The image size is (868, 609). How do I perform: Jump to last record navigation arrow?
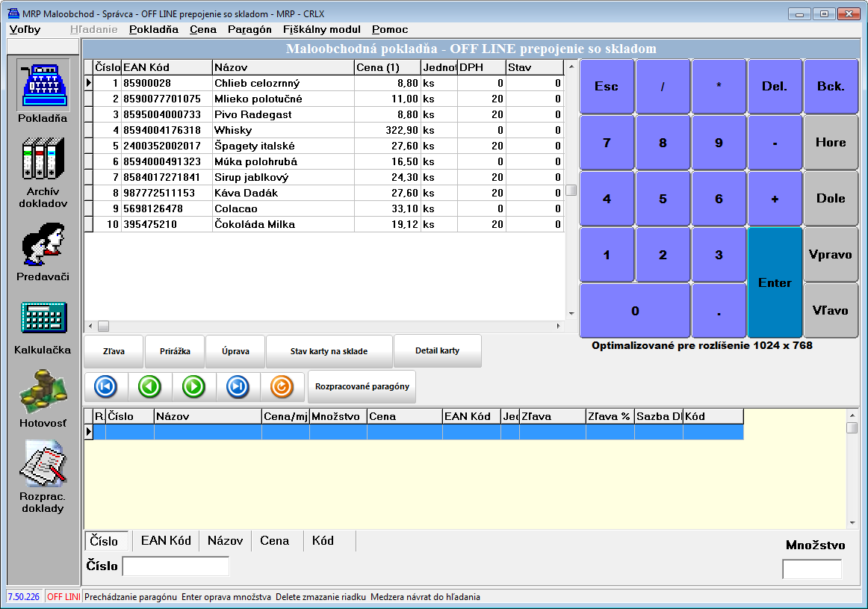(238, 386)
